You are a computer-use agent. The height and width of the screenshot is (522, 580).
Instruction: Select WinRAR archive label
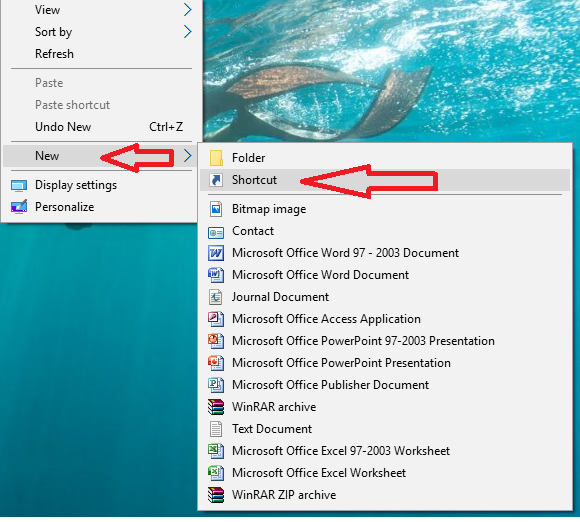click(x=274, y=407)
